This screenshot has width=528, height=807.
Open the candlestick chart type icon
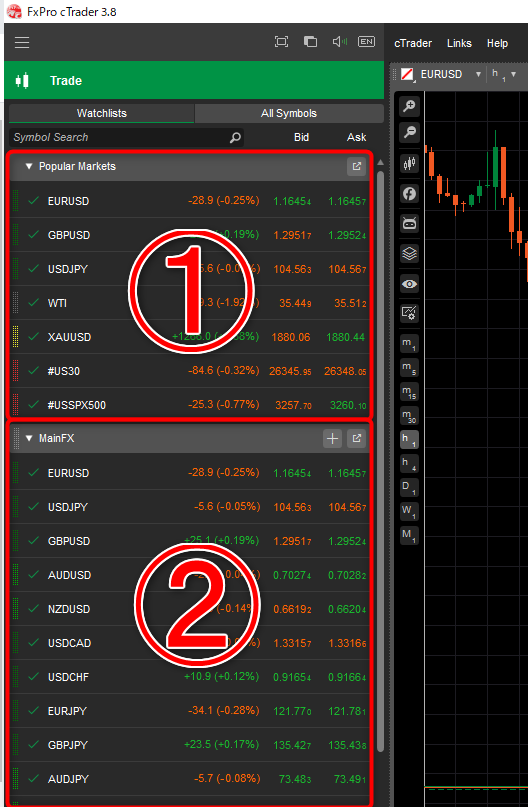coord(410,164)
